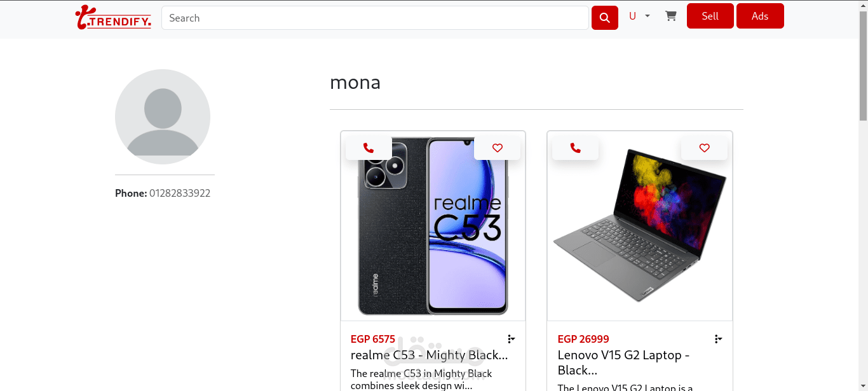Open options menu on realme C53 card
The image size is (868, 391).
(x=512, y=339)
